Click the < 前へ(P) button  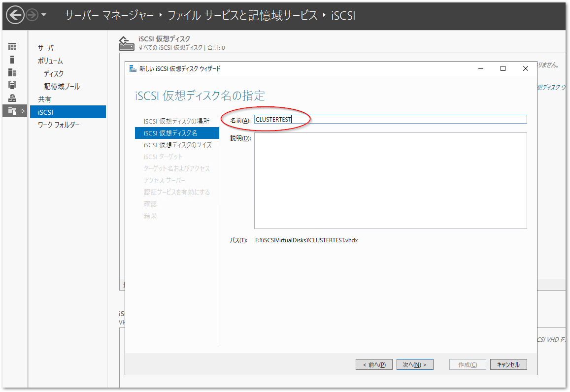(x=374, y=364)
